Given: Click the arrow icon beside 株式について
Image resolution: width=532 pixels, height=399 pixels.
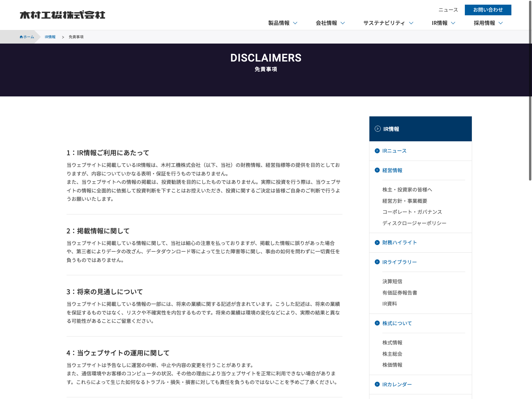Looking at the screenshot, I should 377,323.
